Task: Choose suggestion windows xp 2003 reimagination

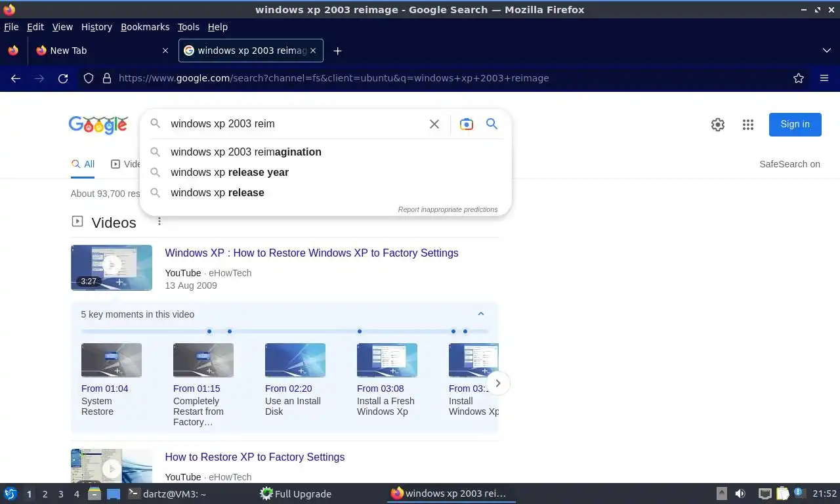Action: pyautogui.click(x=325, y=152)
